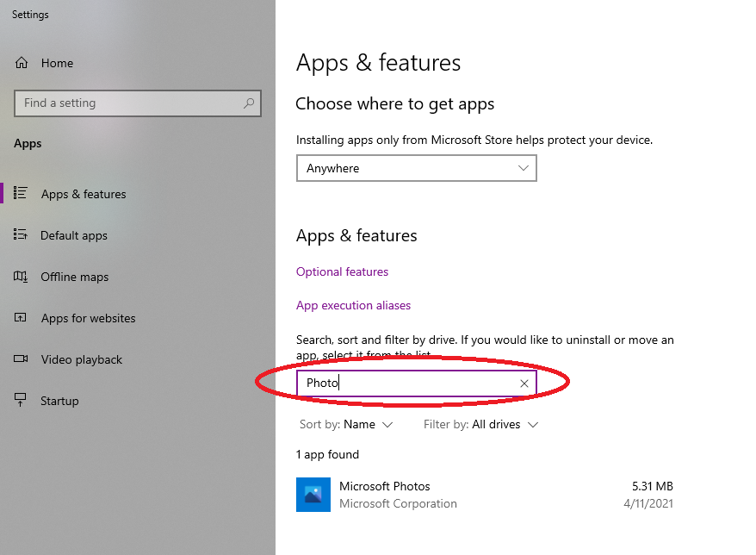Click the Default apps sidebar icon
This screenshot has width=756, height=555.
[x=21, y=234]
